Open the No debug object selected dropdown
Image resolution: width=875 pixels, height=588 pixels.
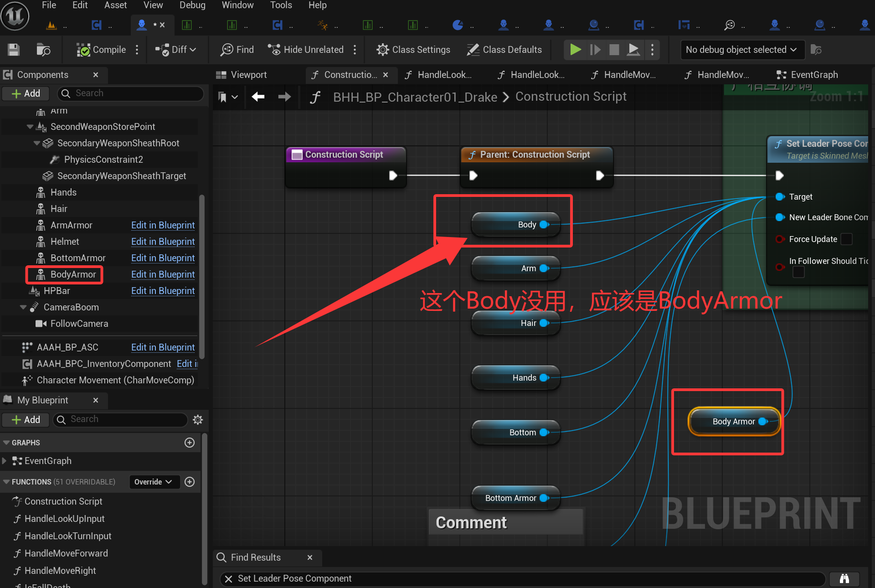click(x=741, y=50)
